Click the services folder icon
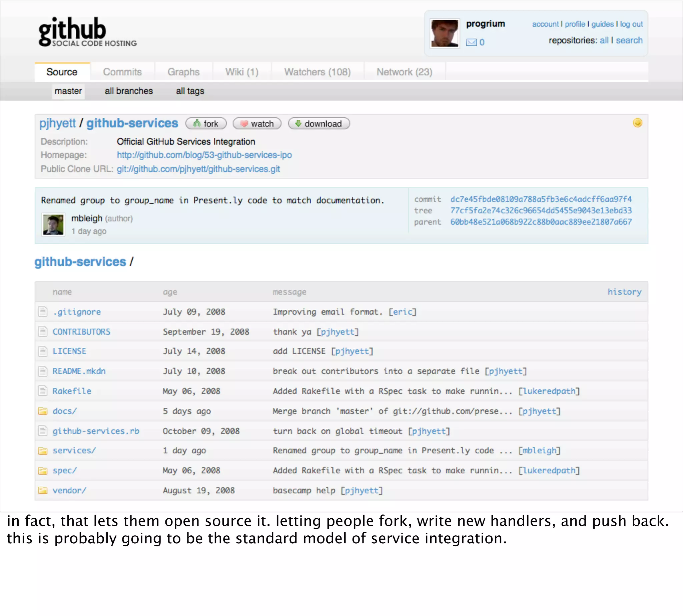 (43, 450)
